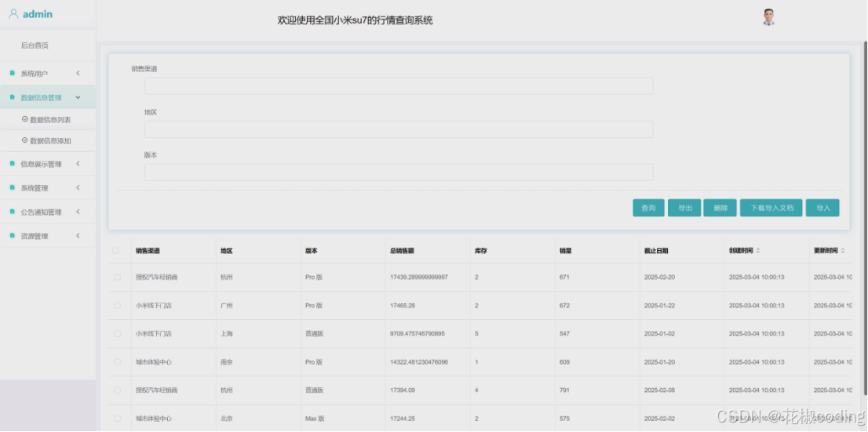The image size is (868, 432).
Task: Expand 信息展示管理 with its chevron
Action: pyautogui.click(x=78, y=164)
